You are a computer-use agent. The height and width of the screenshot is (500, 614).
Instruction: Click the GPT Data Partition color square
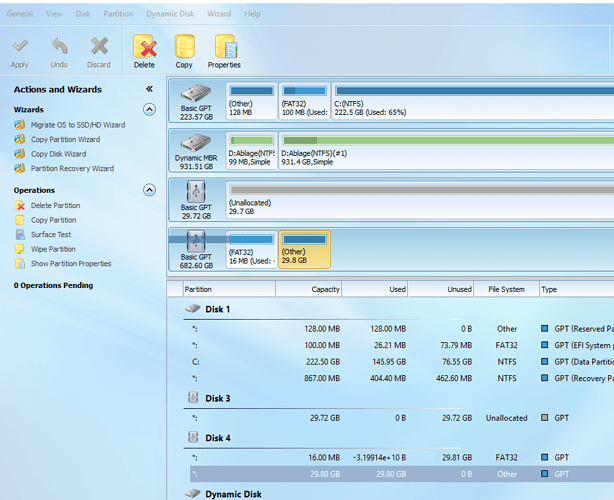click(x=544, y=361)
